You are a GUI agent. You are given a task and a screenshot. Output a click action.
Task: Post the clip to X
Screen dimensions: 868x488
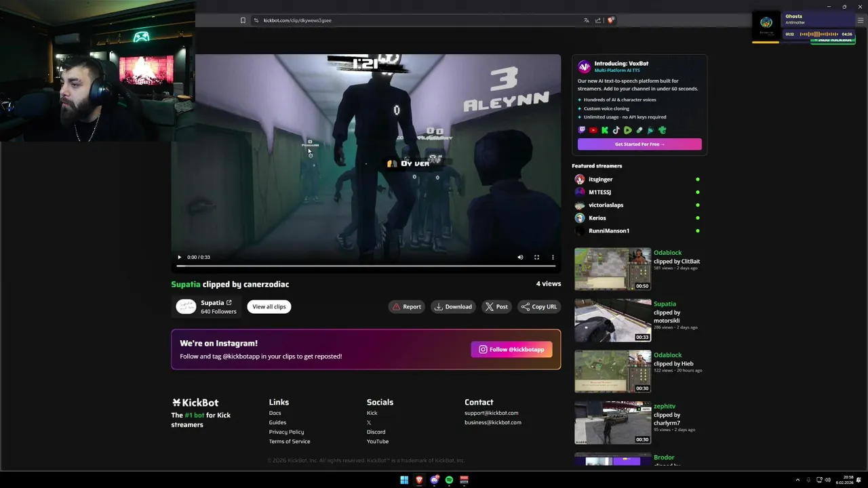click(496, 307)
